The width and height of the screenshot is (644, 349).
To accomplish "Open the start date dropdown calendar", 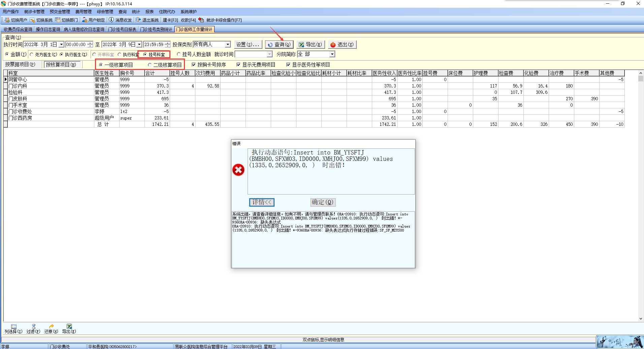I will [x=61, y=44].
